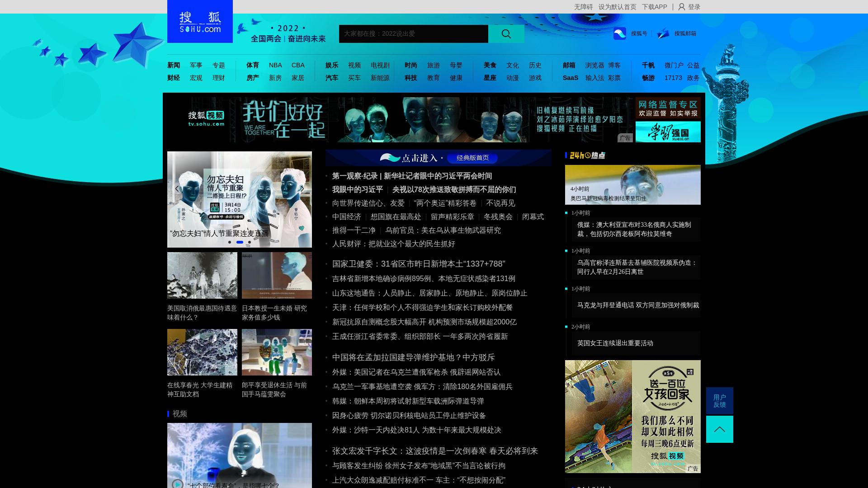Click the search magnifier button
The height and width of the screenshot is (488, 868).
[506, 34]
